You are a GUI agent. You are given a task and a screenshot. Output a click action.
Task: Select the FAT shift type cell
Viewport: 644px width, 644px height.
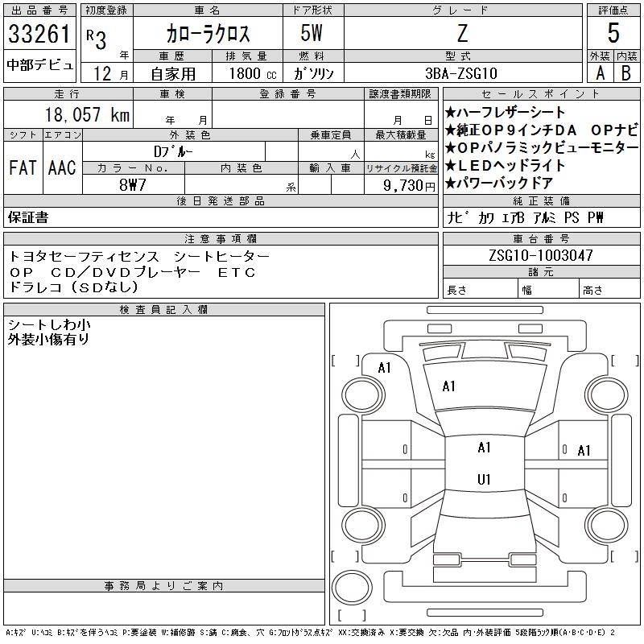tap(23, 167)
